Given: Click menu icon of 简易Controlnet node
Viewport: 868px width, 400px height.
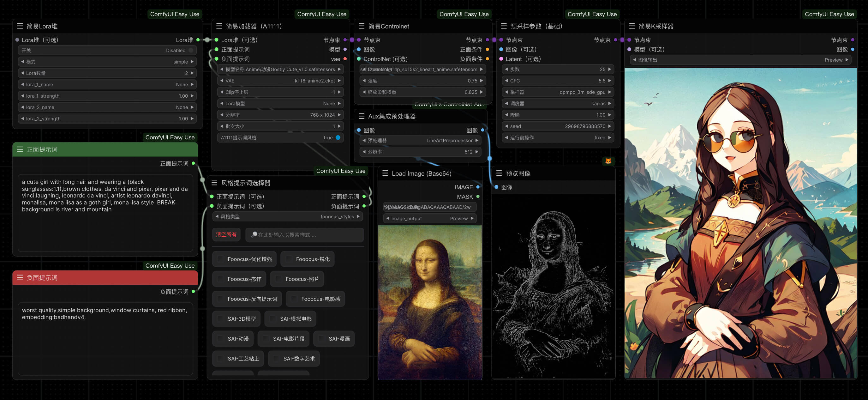Looking at the screenshot, I should point(361,26).
